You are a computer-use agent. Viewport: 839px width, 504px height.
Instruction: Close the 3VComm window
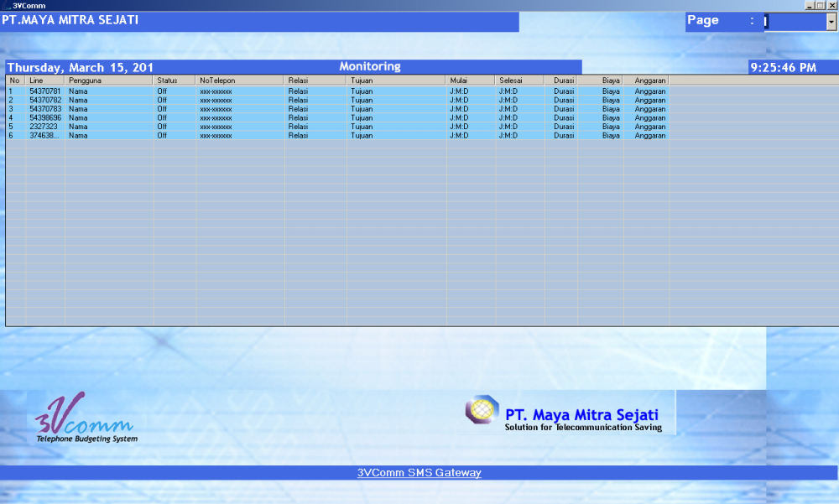[832, 5]
